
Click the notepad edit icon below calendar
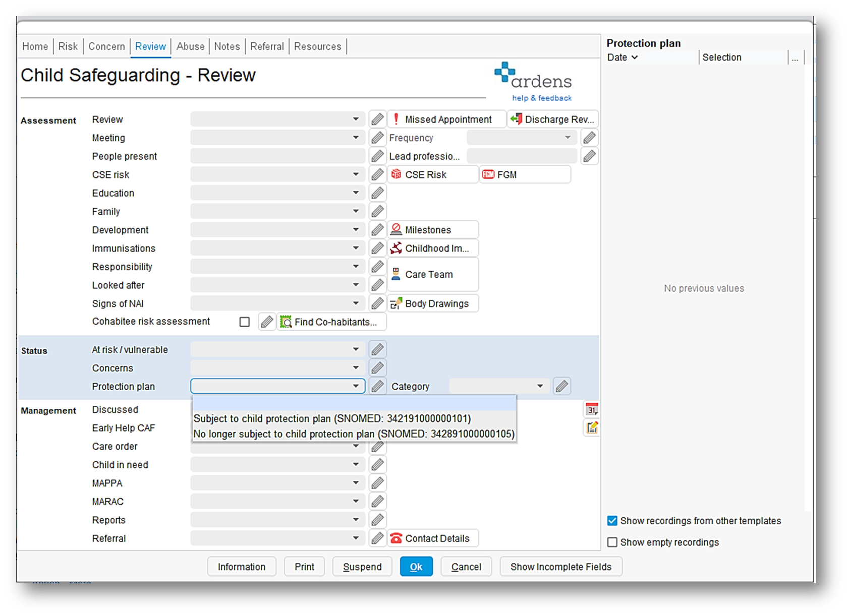[x=592, y=428]
